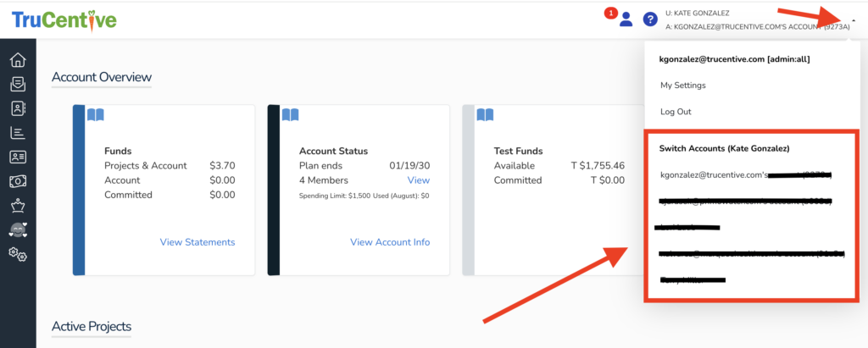Open the settings gears sidebar icon
This screenshot has width=868, height=348.
(18, 255)
